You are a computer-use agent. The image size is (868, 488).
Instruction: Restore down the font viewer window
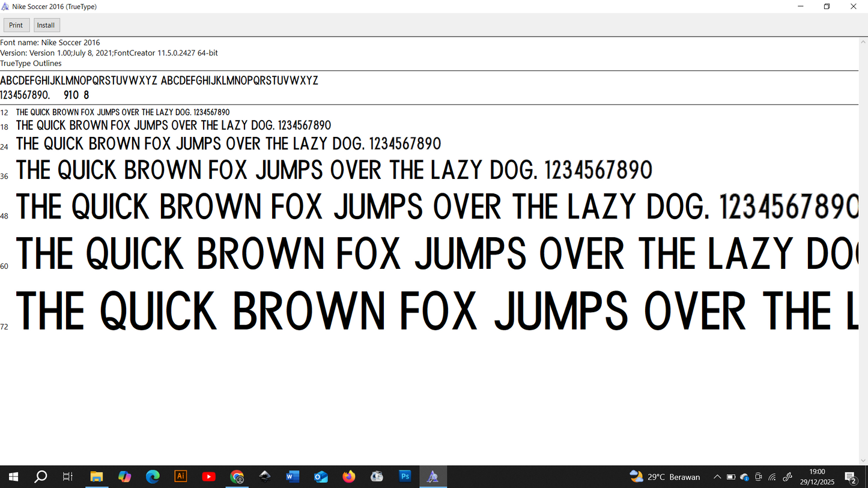pos(827,7)
